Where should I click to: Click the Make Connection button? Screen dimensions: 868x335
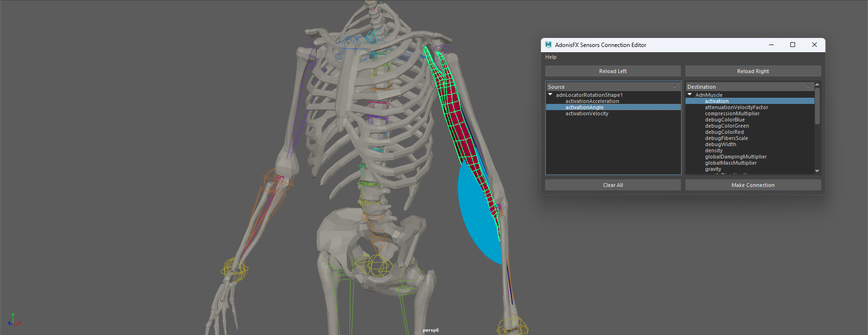pos(753,185)
